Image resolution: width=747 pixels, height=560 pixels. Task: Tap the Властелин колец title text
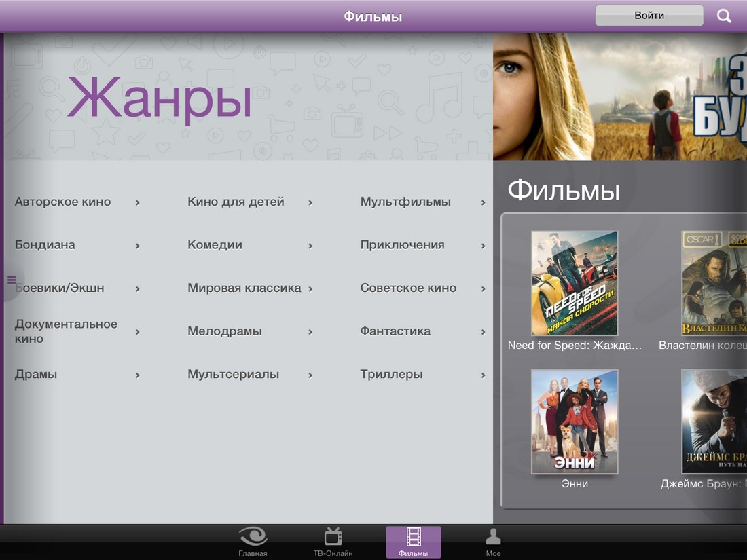703,346
